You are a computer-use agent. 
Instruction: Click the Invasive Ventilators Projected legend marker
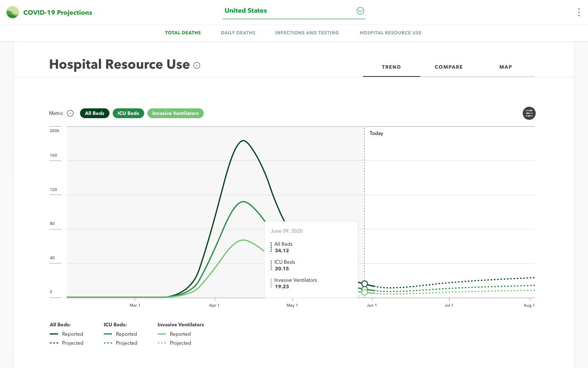(163, 343)
